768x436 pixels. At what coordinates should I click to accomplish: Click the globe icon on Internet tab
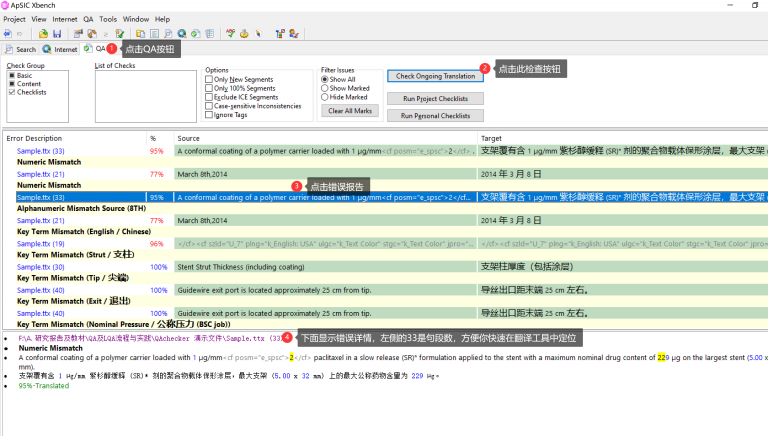coord(47,49)
